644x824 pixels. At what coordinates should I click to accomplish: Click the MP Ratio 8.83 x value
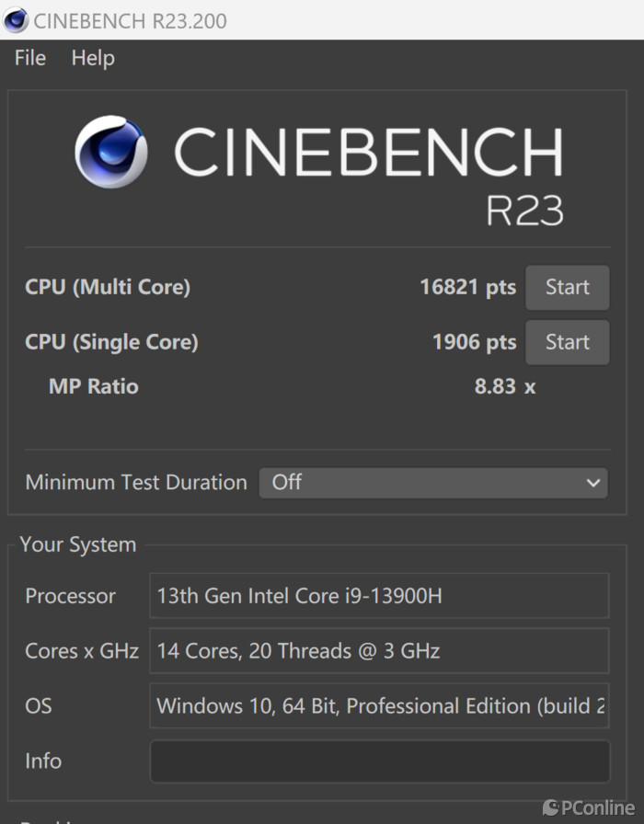[x=504, y=386]
